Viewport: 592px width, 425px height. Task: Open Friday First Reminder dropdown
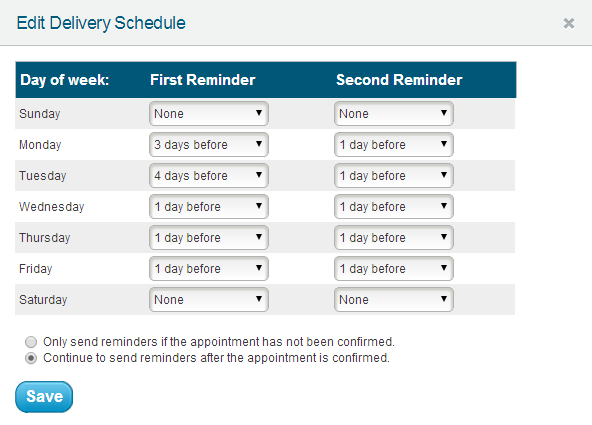point(209,268)
